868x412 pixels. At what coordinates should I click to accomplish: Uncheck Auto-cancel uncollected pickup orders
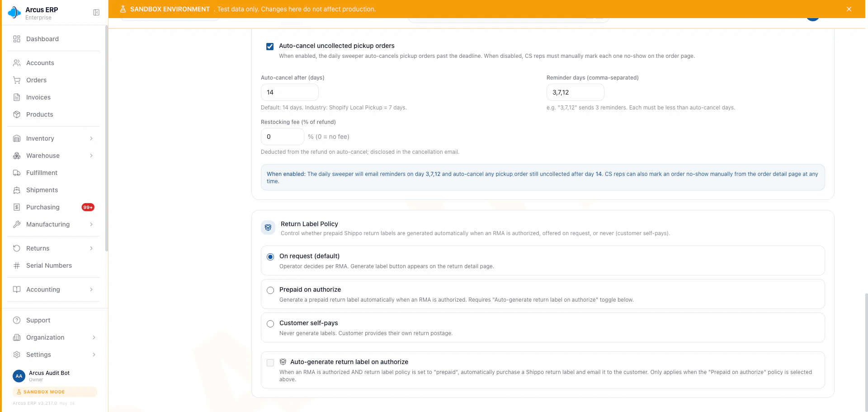(270, 47)
